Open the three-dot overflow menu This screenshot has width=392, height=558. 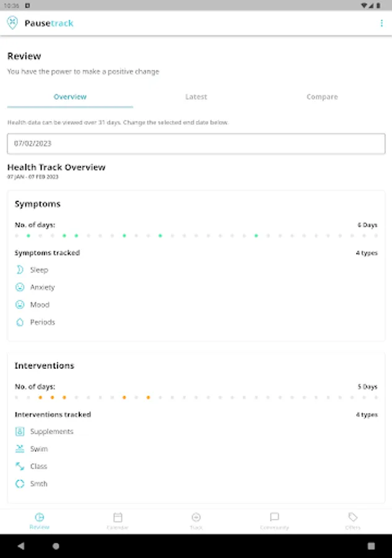tap(381, 24)
